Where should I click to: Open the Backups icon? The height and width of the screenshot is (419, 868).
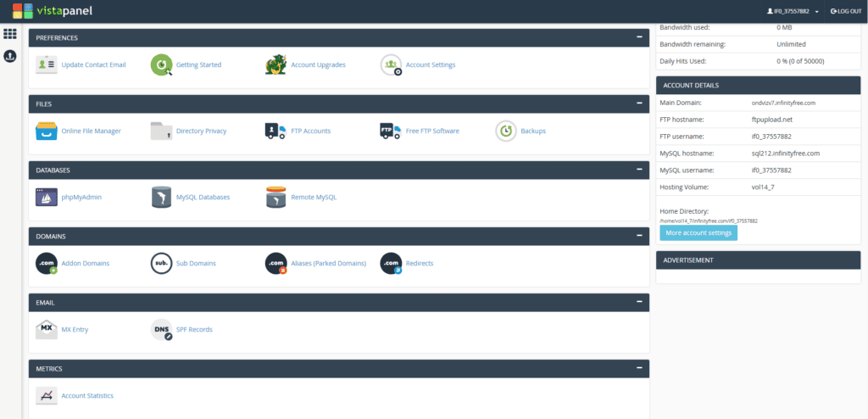pyautogui.click(x=506, y=131)
